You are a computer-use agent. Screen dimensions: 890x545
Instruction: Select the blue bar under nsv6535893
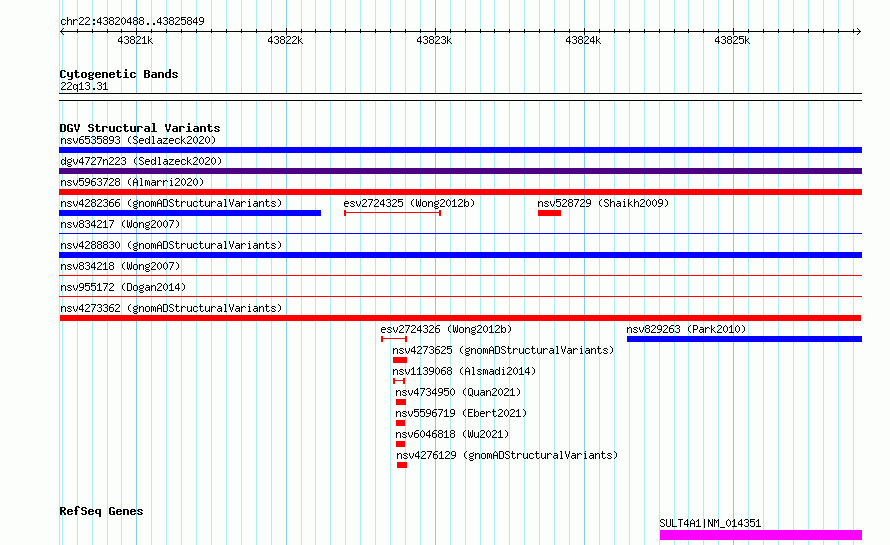pos(460,150)
